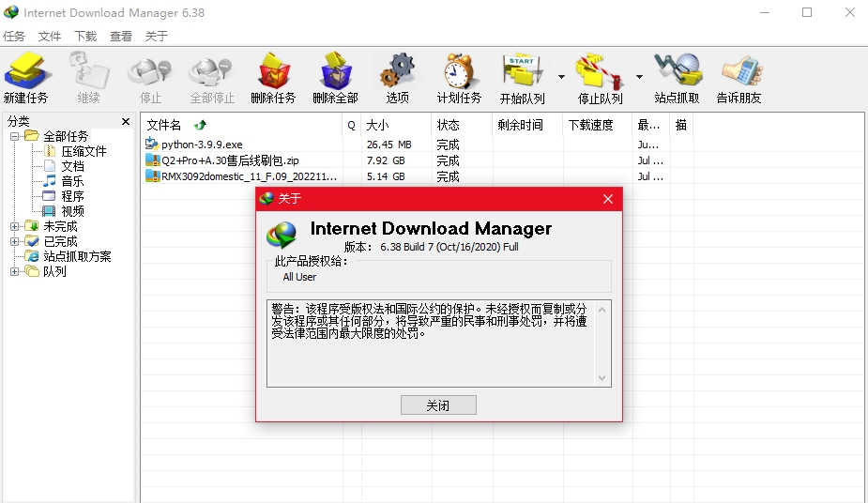Select the python-3.9.9.exe file name

202,145
